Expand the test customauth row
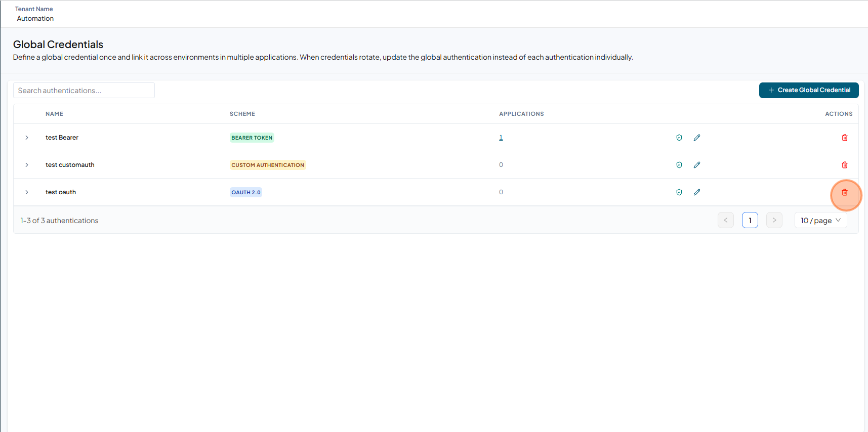 (27, 165)
